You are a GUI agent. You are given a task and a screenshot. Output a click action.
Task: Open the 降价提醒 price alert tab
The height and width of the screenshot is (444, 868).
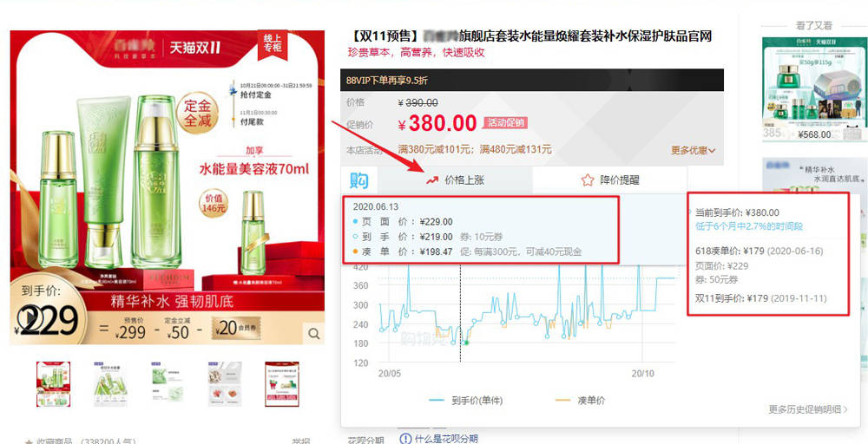click(x=610, y=180)
